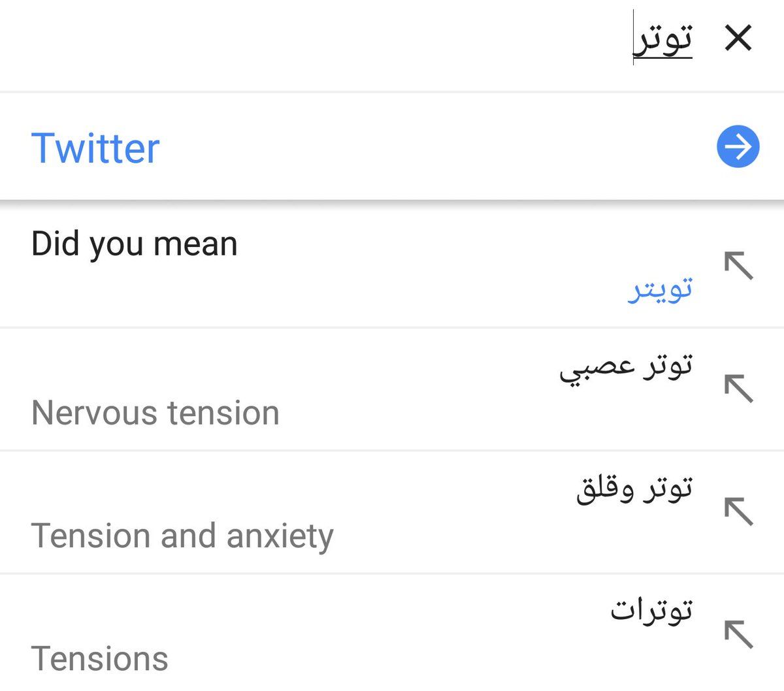The width and height of the screenshot is (784, 691).
Task: Tap the arrow icon next to توتر وقلق
Action: 739,511
